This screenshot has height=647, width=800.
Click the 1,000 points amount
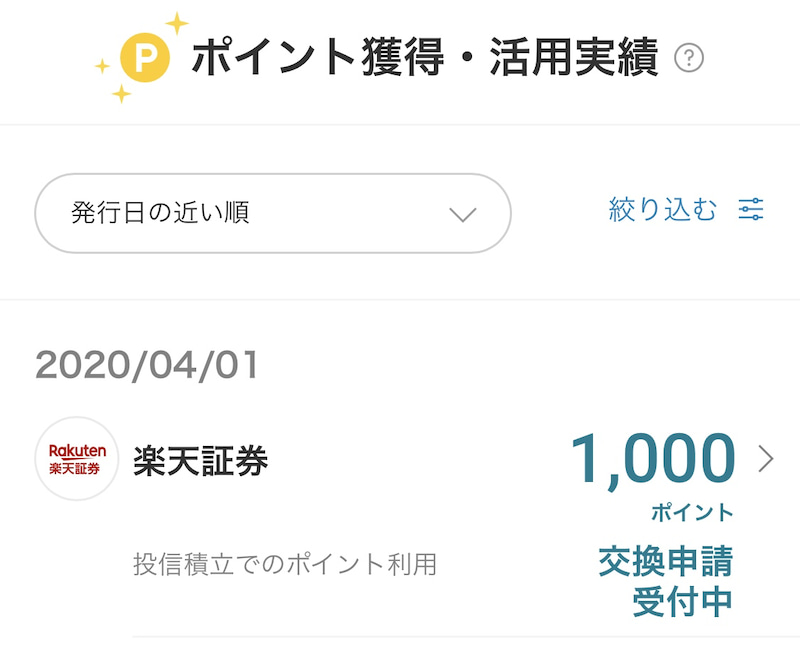click(x=653, y=461)
